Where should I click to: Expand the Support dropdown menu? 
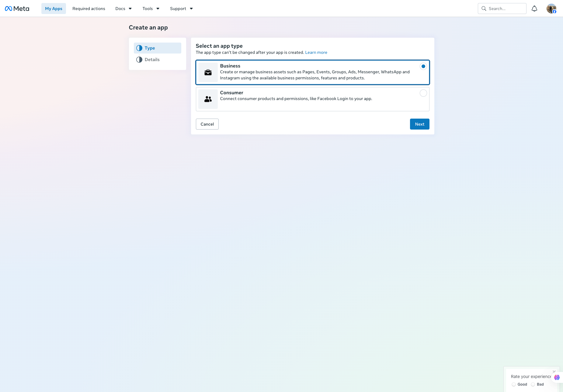[181, 9]
